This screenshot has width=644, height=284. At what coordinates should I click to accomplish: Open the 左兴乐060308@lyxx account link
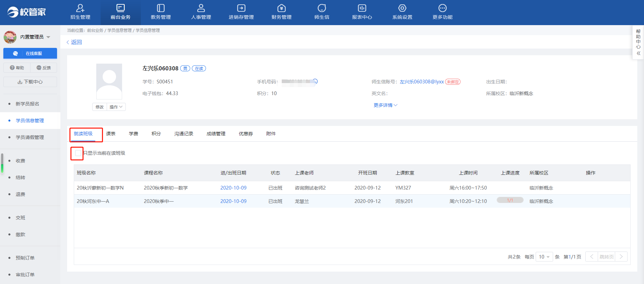422,82
